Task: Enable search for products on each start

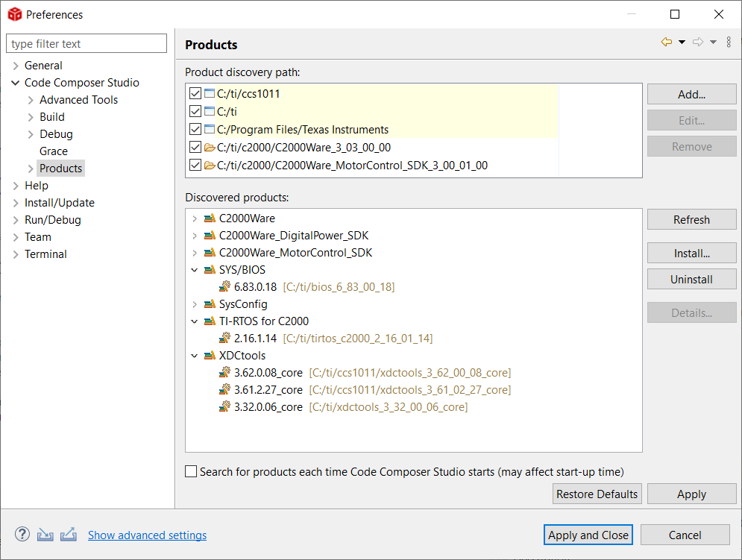Action: coord(191,471)
